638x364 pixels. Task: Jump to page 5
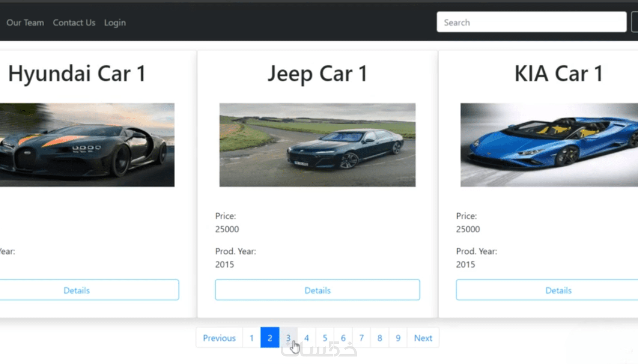coord(325,338)
